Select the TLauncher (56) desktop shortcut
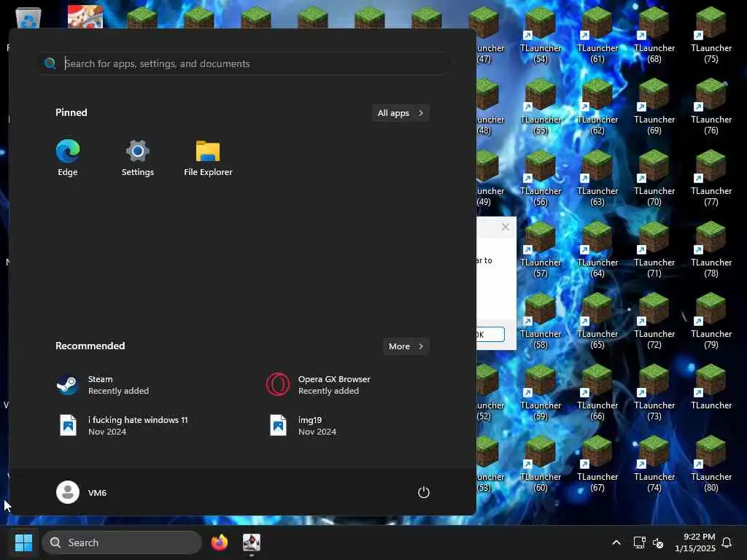 [541, 178]
